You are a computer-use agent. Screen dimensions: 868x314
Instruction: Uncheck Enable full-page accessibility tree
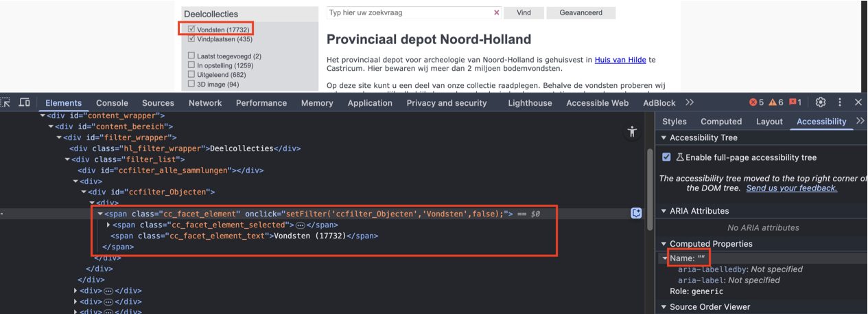(x=666, y=157)
